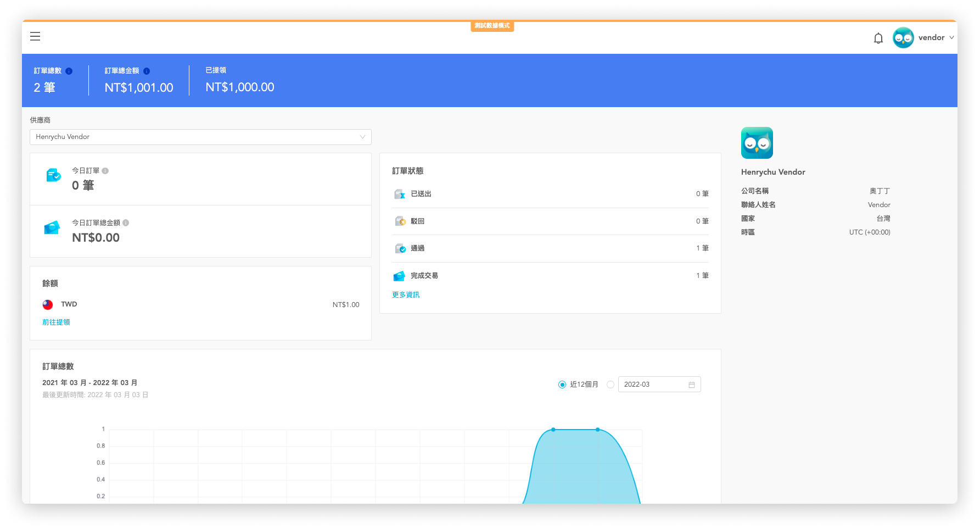The image size is (980, 529).
Task: Click the 2022-03 month input field
Action: 659,385
